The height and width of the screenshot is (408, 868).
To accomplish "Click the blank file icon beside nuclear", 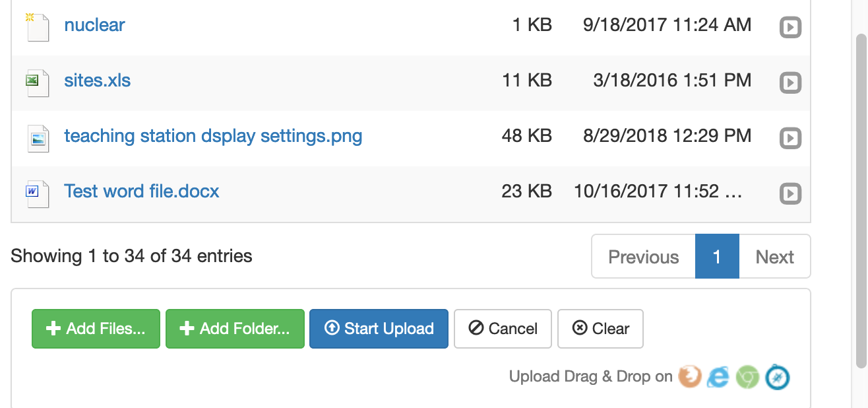I will coord(38,27).
